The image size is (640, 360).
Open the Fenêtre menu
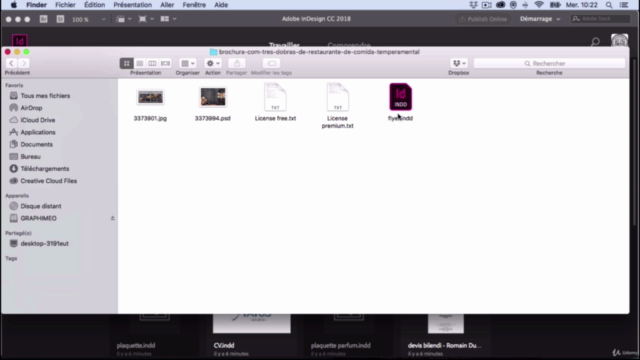(x=194, y=5)
